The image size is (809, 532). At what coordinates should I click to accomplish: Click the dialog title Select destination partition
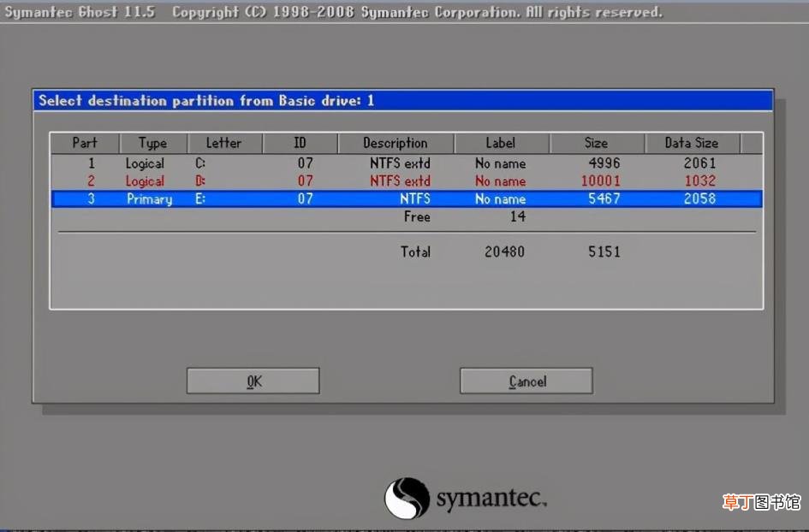click(206, 100)
